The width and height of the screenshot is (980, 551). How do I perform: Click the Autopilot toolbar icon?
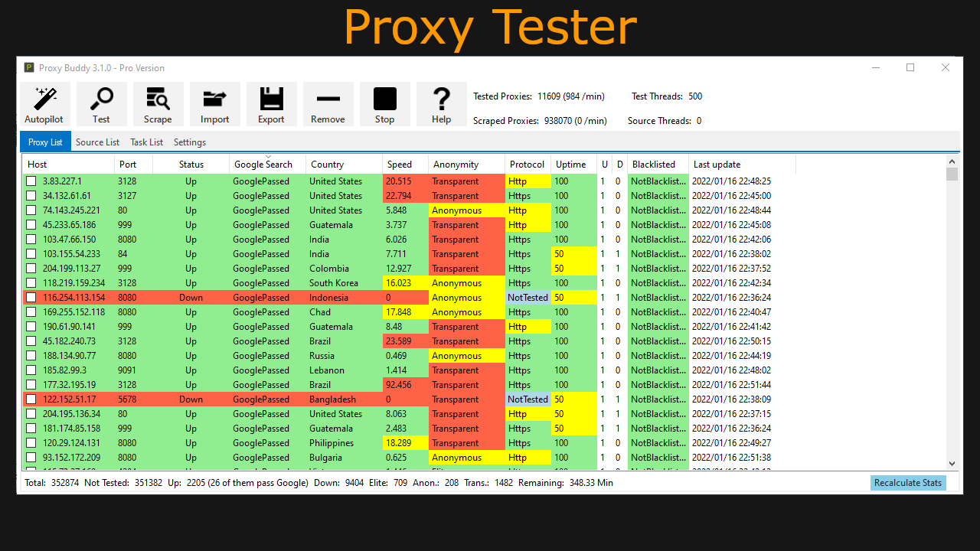pyautogui.click(x=44, y=103)
